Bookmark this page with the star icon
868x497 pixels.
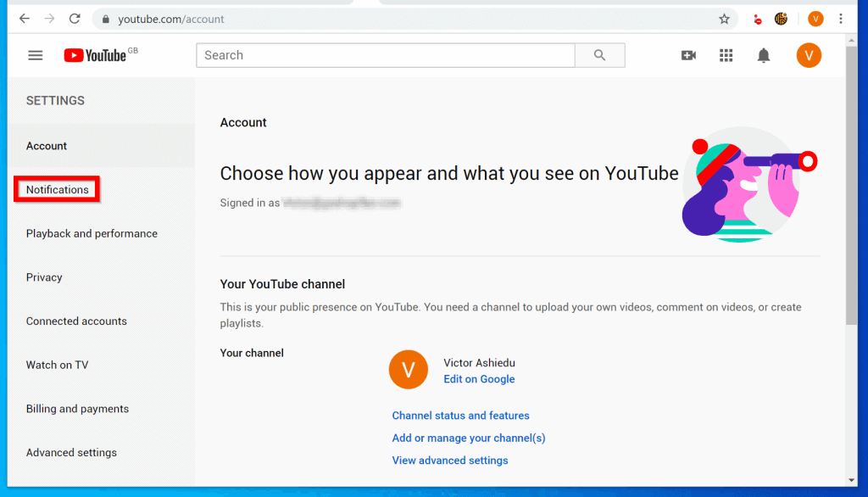pos(724,19)
